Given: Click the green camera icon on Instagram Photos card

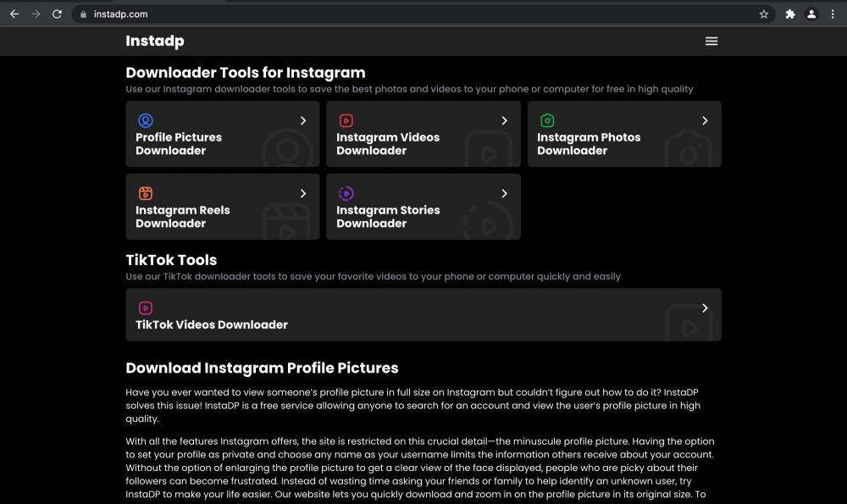Looking at the screenshot, I should 547,120.
